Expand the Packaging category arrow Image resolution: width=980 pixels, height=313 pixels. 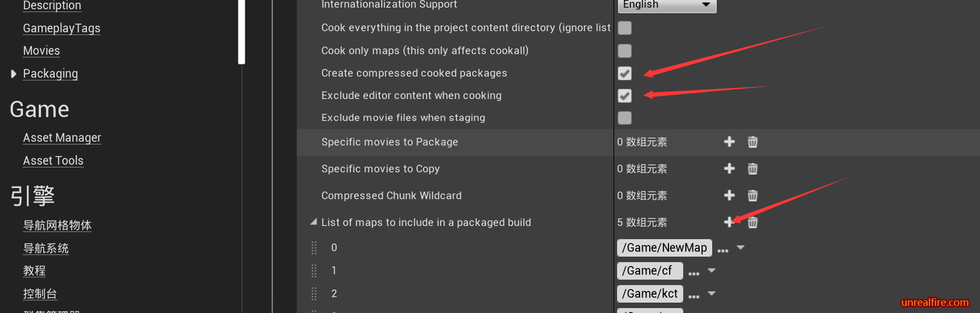pyautogui.click(x=14, y=74)
